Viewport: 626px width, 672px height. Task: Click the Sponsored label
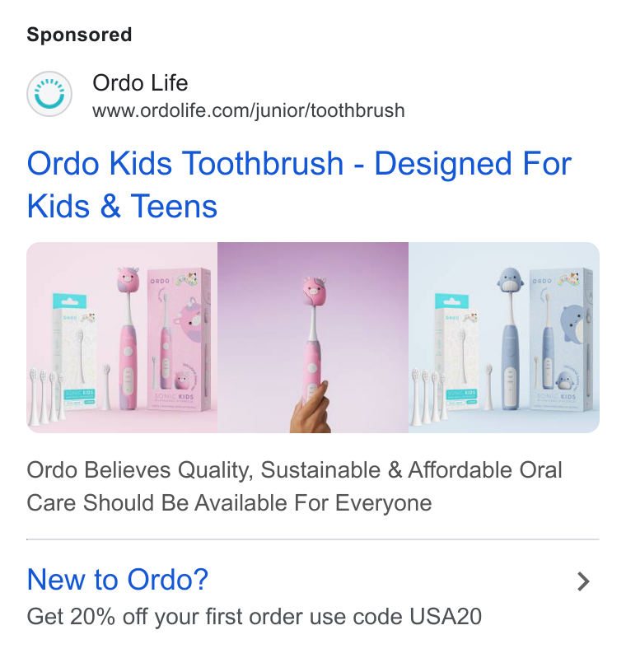[79, 35]
